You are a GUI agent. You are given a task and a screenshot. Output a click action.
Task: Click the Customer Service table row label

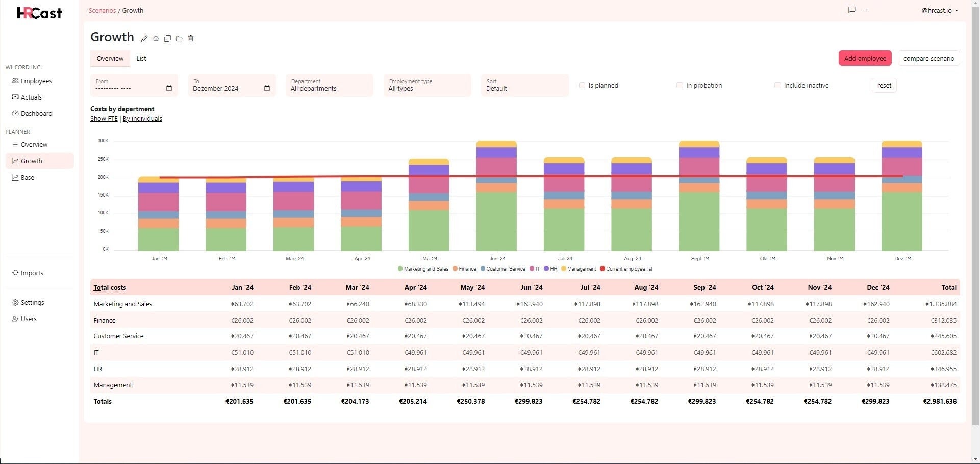coord(118,336)
